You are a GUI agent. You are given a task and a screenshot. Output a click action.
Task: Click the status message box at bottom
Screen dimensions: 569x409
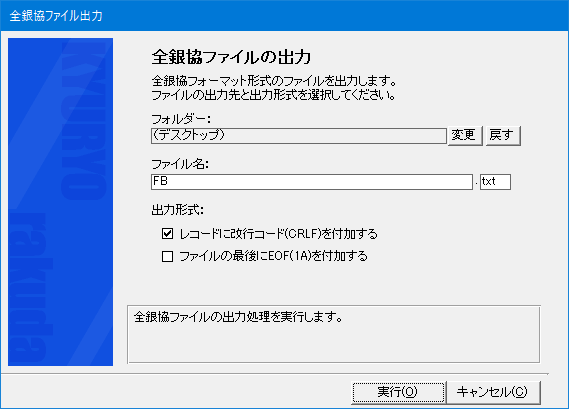coord(333,334)
